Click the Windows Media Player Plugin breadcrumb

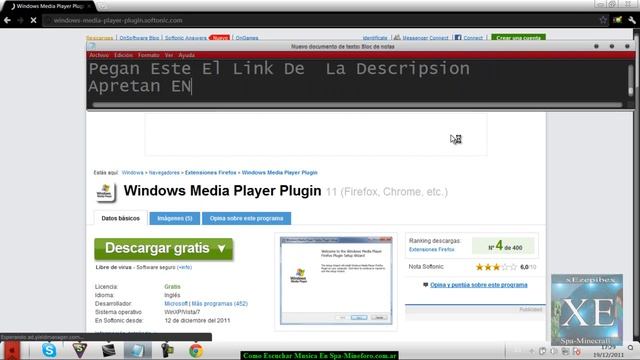pos(280,173)
